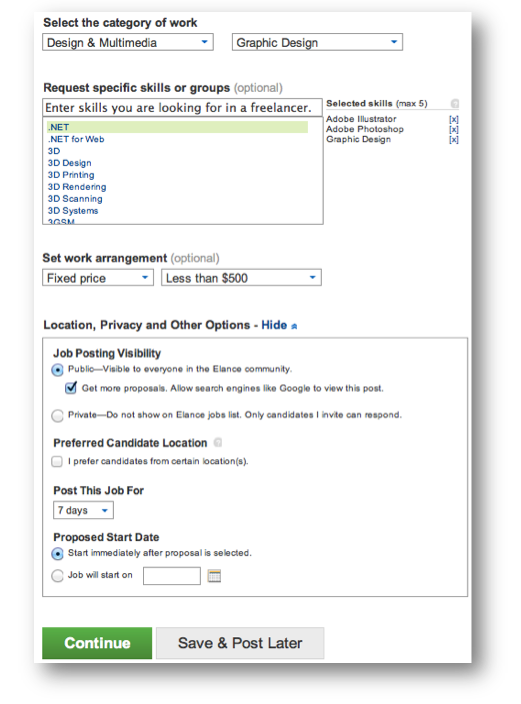
Task: Click the green Continue button
Action: pyautogui.click(x=97, y=643)
